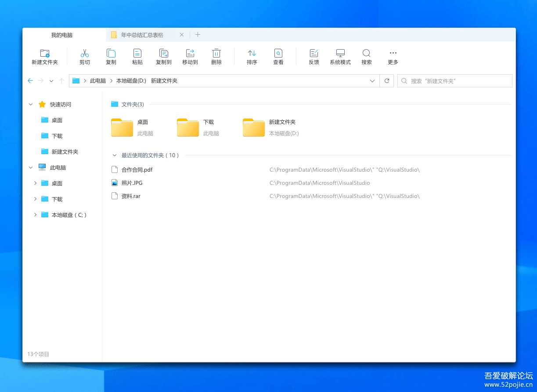The width and height of the screenshot is (537, 392).
Task: Click the 复制 (copy) toolbar icon
Action: pyautogui.click(x=111, y=54)
